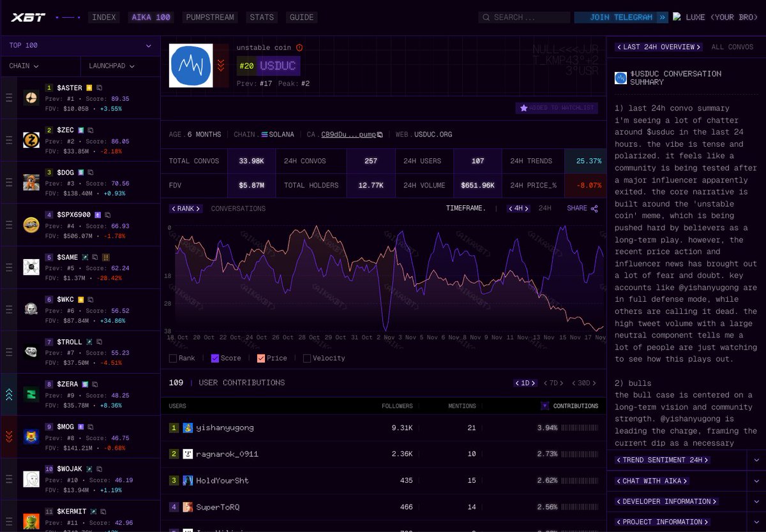Disable the Score checkbox

coord(215,358)
